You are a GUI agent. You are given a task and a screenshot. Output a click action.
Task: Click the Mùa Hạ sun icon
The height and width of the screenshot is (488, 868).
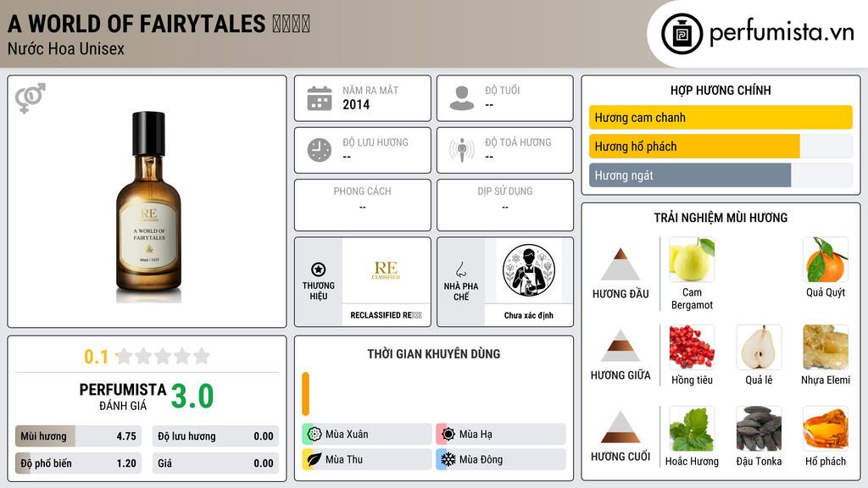point(448,435)
